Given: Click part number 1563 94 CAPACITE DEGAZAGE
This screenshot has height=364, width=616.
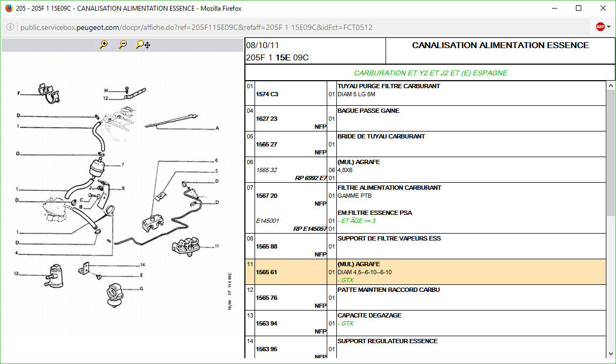Looking at the screenshot, I should pos(266,323).
